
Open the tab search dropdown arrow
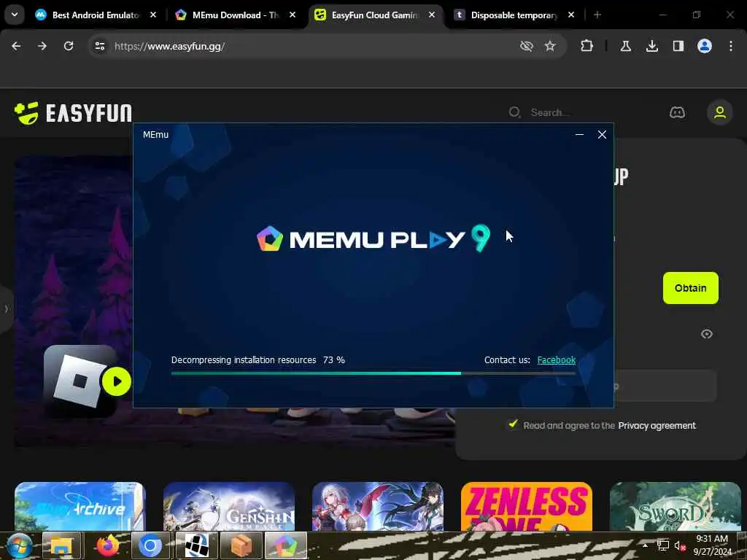15,15
